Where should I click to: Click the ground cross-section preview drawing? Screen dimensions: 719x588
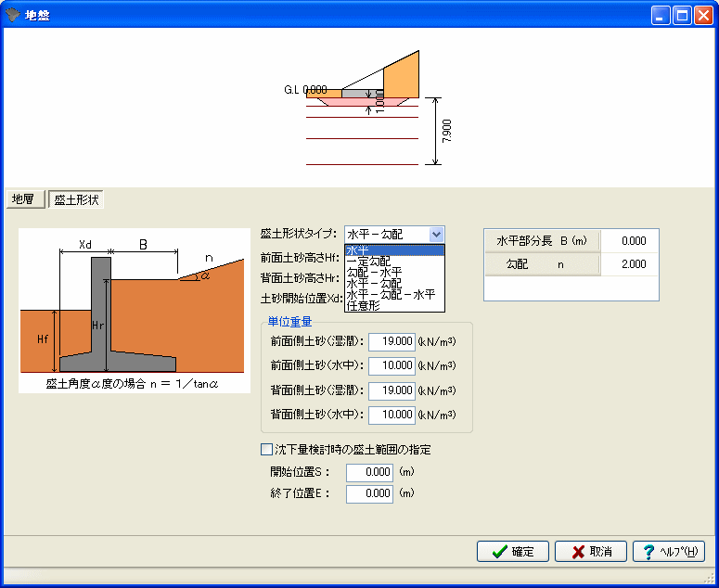click(x=362, y=108)
